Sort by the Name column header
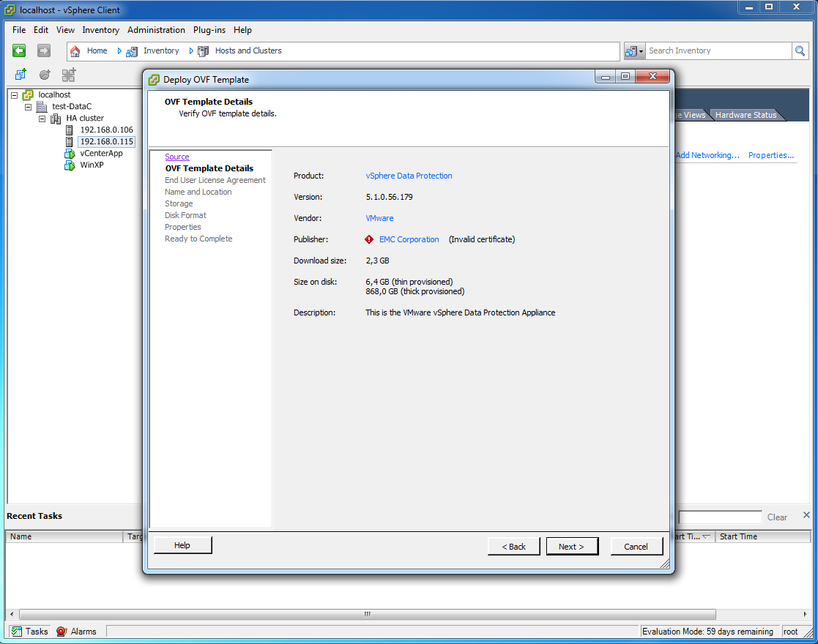This screenshot has width=818, height=644. [x=64, y=536]
